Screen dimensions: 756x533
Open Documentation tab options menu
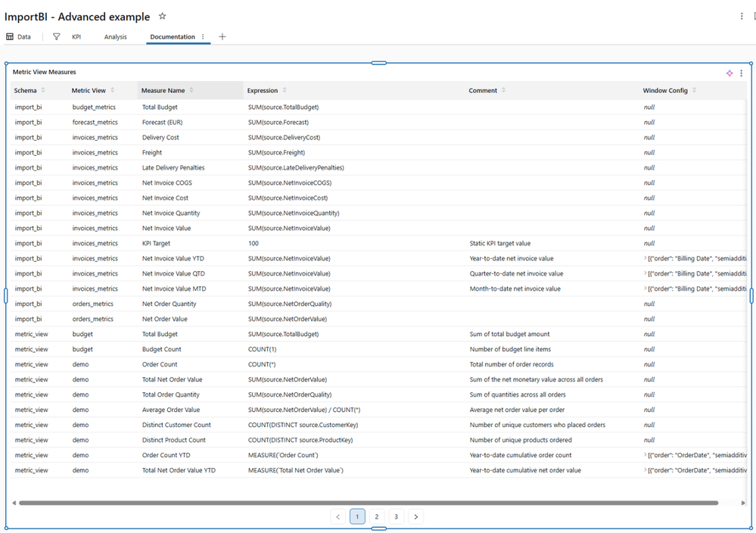coord(203,36)
